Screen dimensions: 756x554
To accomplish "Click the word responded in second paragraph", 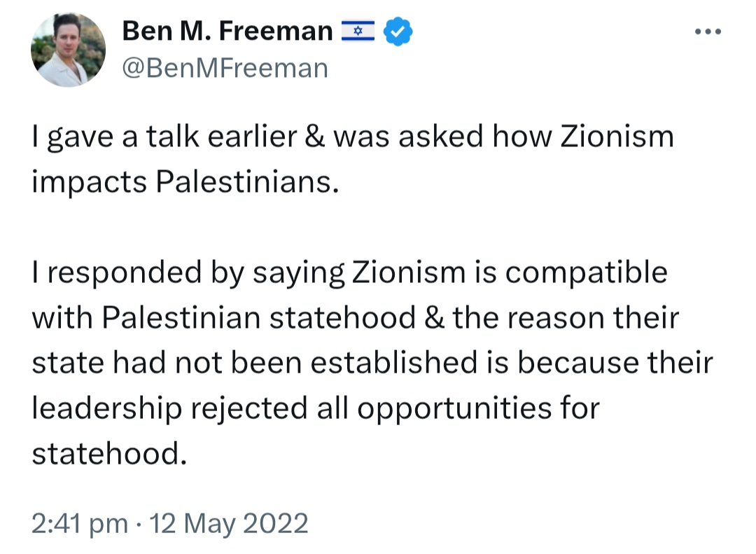I will coord(125,273).
